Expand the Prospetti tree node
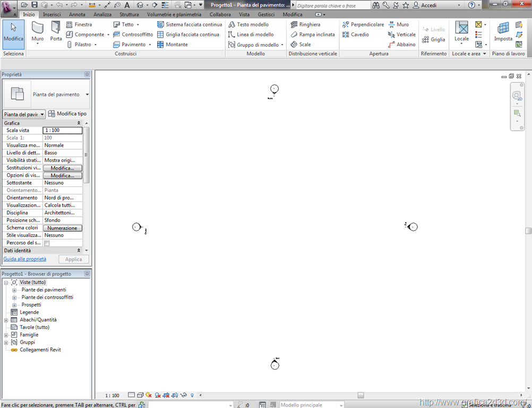Screen dimensions: 532x408 (14, 305)
